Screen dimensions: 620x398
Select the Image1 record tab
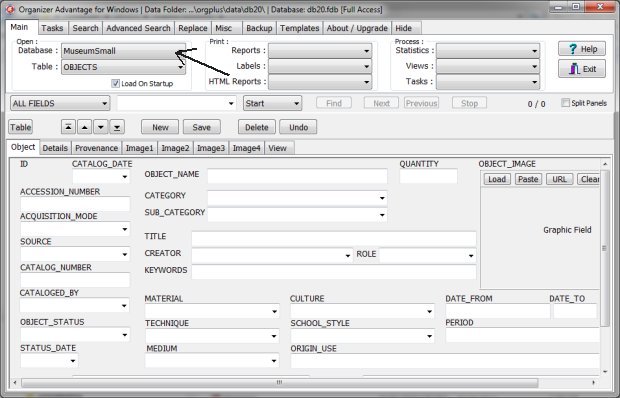tap(139, 148)
